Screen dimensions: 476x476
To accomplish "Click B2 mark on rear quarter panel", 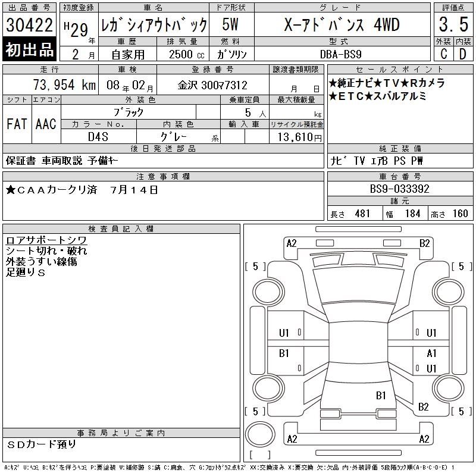I will click(x=424, y=407).
